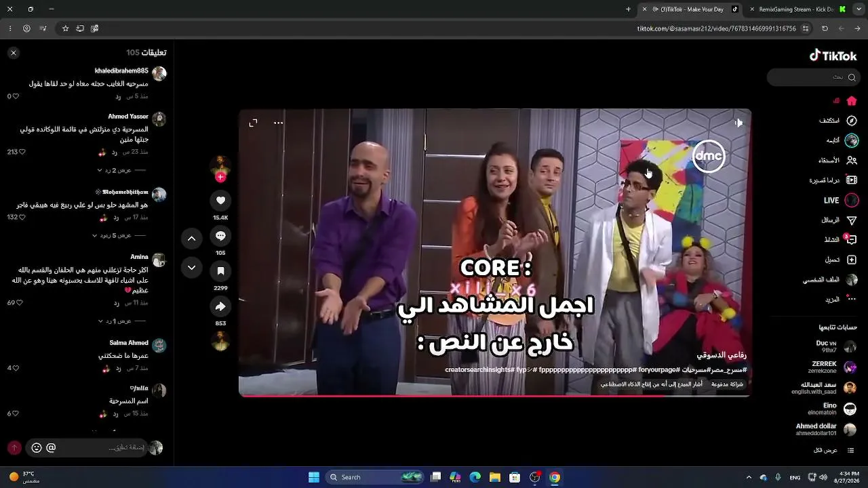Show hidden system tray icons
The image size is (868, 488).
[x=749, y=477]
